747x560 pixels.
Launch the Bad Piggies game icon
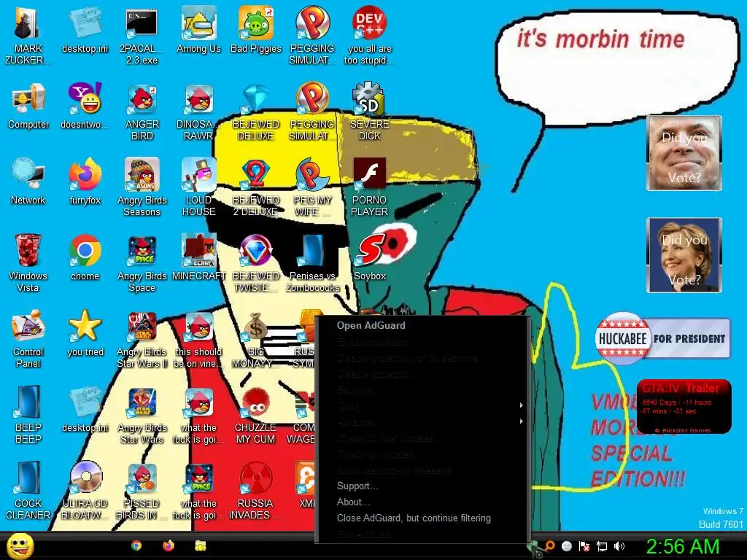coord(256,31)
